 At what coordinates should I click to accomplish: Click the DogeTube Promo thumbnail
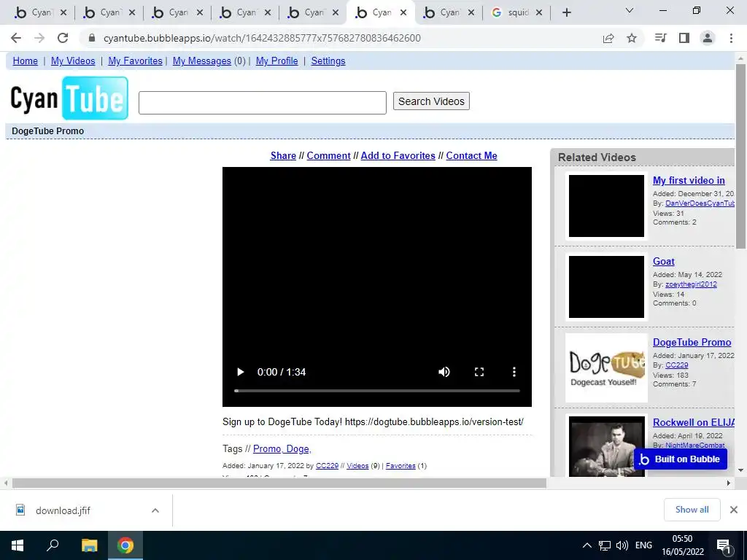606,367
